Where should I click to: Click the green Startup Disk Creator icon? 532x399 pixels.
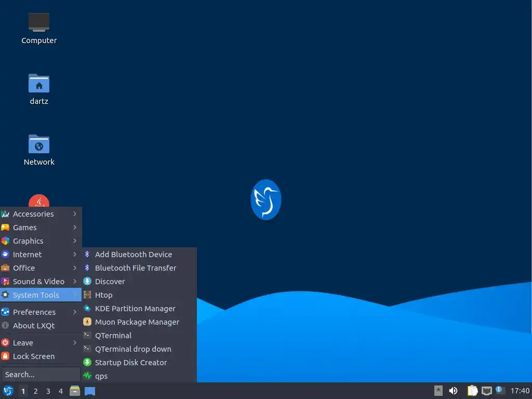tap(87, 362)
